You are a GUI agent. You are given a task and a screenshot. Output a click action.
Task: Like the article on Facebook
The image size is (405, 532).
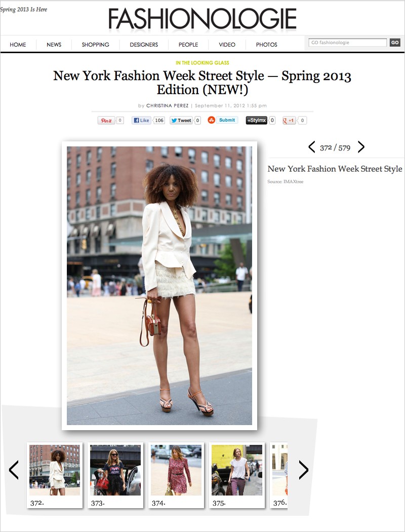141,120
